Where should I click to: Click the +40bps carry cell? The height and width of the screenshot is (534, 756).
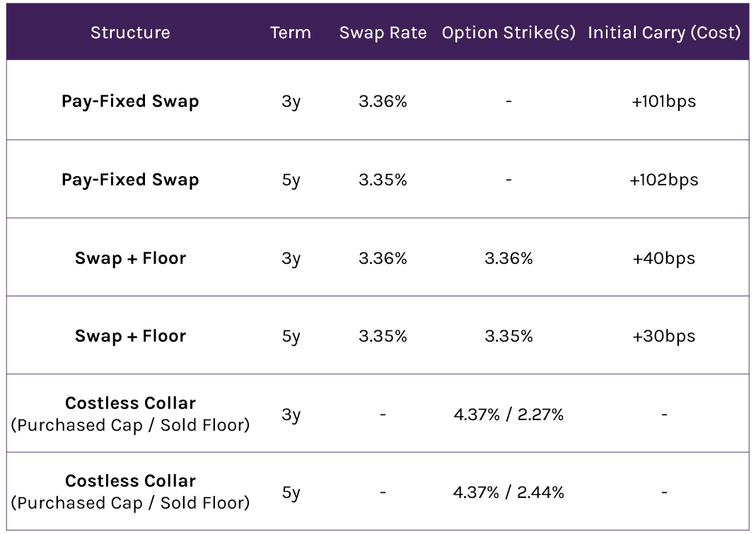(664, 258)
